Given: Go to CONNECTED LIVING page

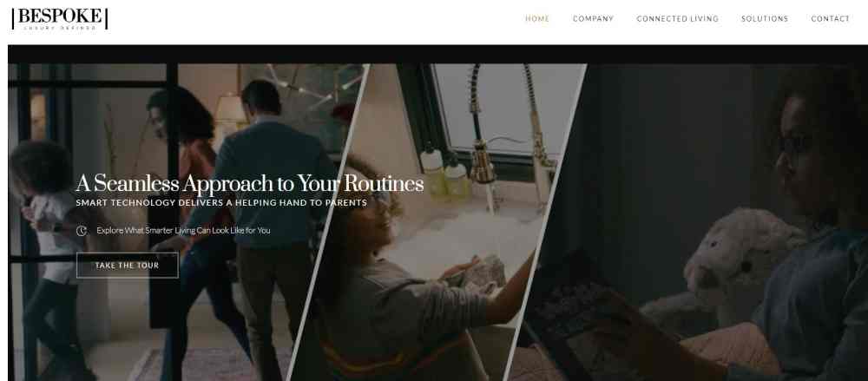Looking at the screenshot, I should click(x=678, y=19).
